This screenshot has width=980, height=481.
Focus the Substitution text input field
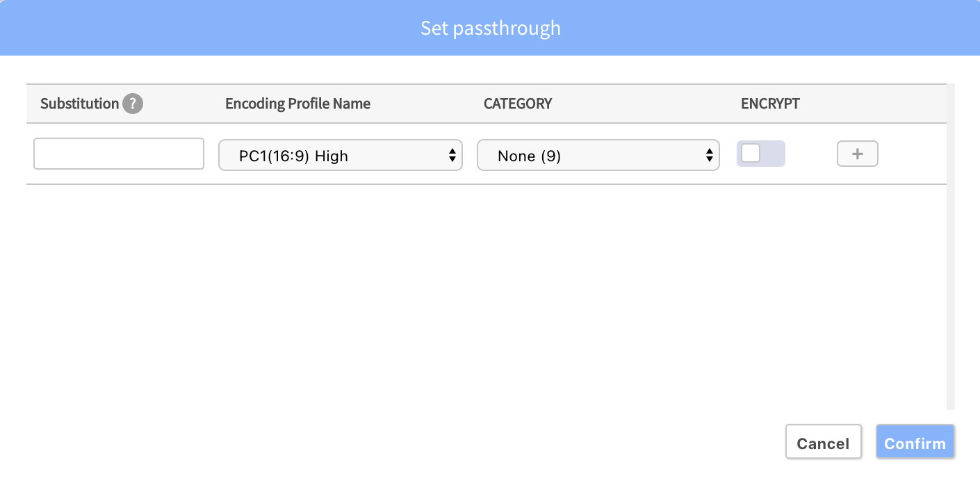tap(119, 154)
